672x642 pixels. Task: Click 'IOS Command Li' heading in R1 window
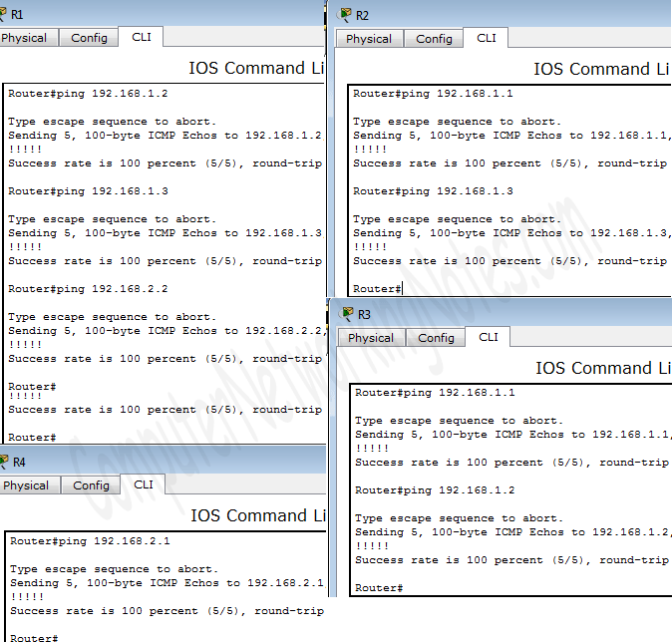pyautogui.click(x=256, y=69)
